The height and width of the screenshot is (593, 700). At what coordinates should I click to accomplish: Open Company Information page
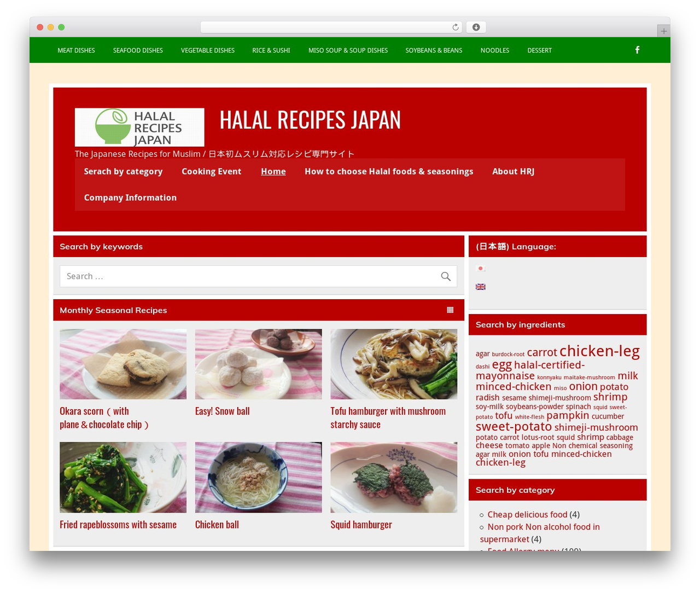click(x=130, y=197)
